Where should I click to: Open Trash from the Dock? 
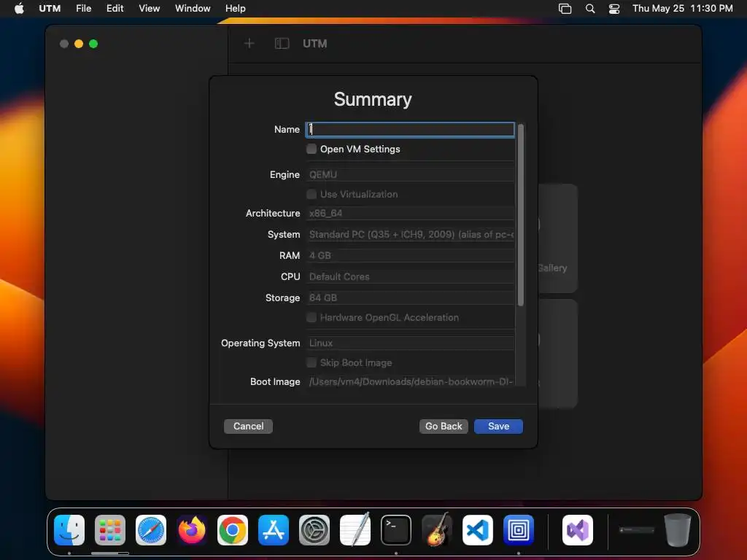tap(677, 530)
